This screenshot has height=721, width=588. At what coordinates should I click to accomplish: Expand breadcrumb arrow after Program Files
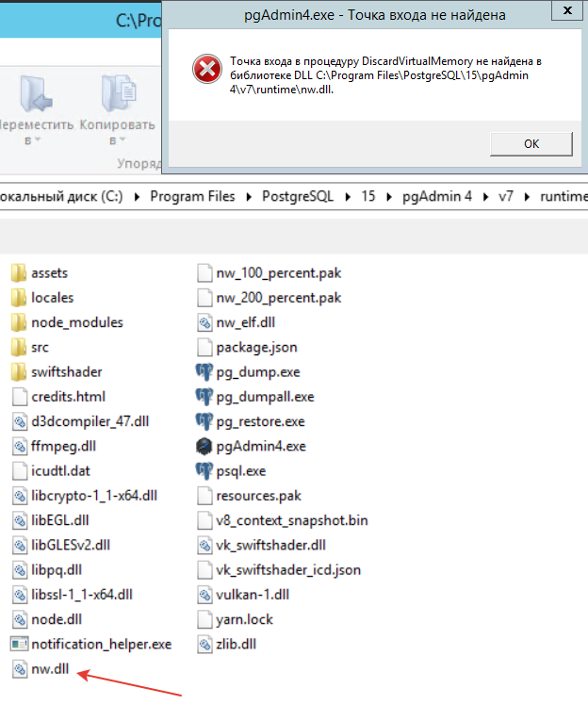click(252, 196)
